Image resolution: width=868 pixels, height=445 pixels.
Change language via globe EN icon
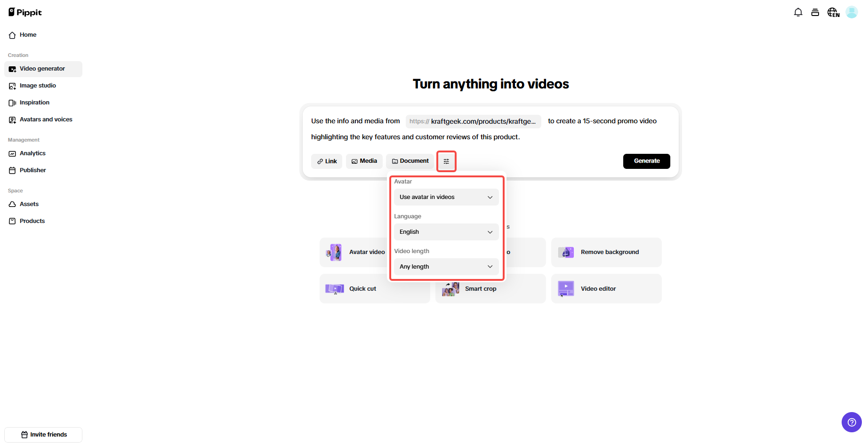pyautogui.click(x=833, y=12)
